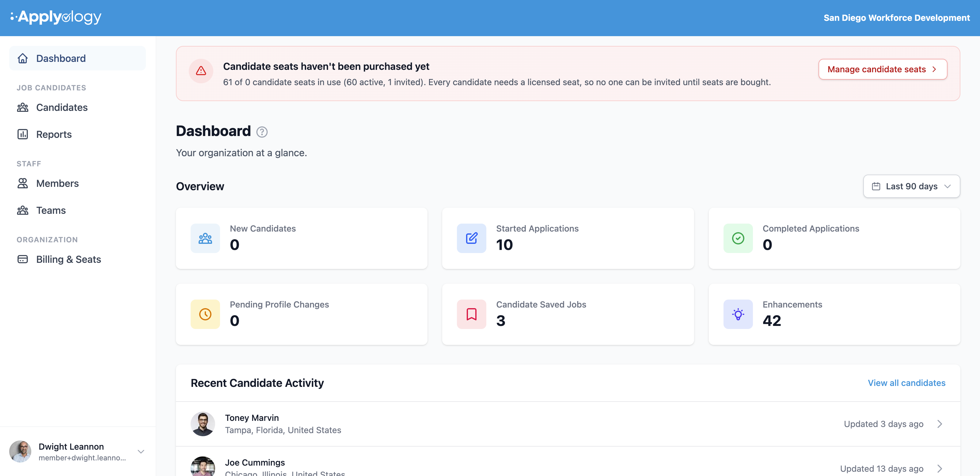This screenshot has height=476, width=980.
Task: Open Joe Cummings row chevron
Action: [x=940, y=468]
